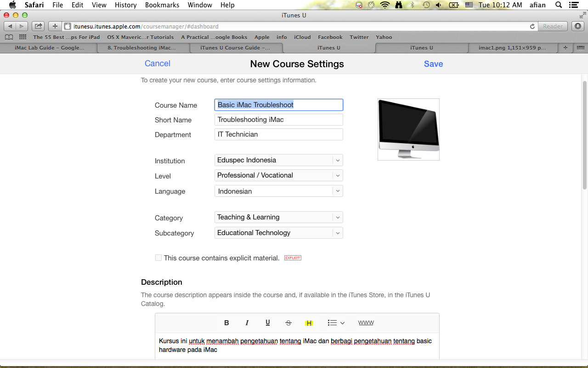Screen dimensions: 588x368
Task: Open the binoculars menu bar icon
Action: (x=398, y=5)
